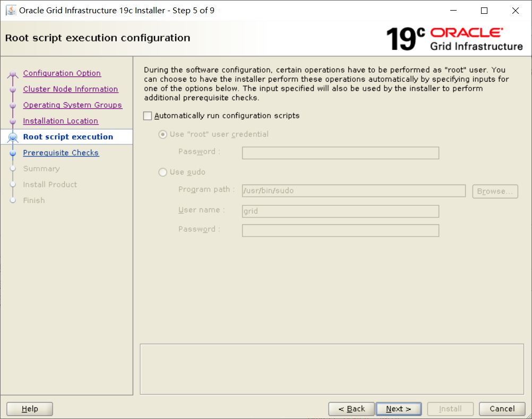This screenshot has height=419, width=532.
Task: Click the Cluster Node Information step bullet
Action: [13, 90]
